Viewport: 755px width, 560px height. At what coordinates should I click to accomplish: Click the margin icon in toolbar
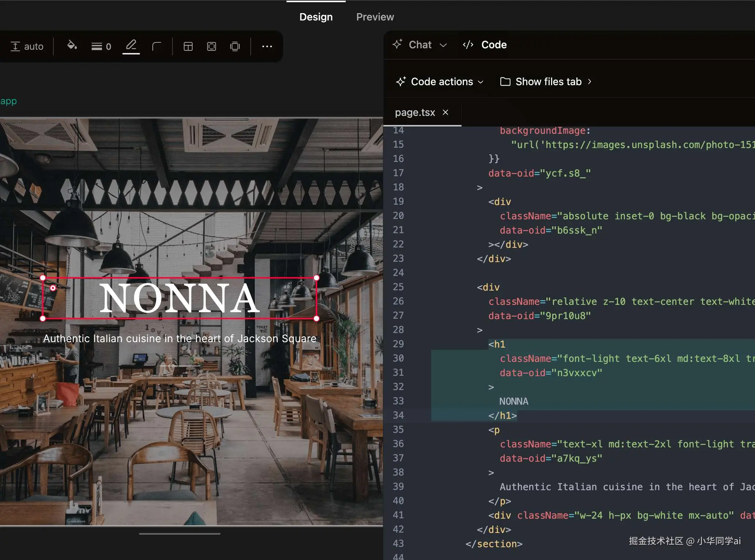pyautogui.click(x=235, y=46)
